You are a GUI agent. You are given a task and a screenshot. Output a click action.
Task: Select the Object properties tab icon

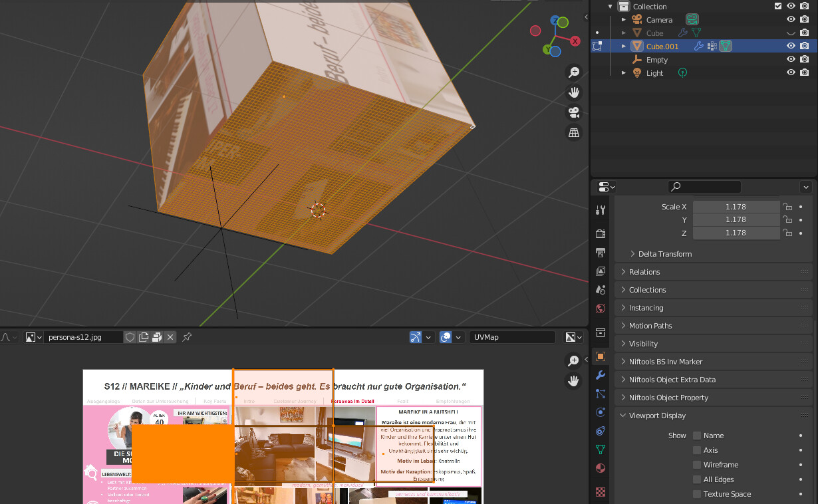pyautogui.click(x=601, y=356)
